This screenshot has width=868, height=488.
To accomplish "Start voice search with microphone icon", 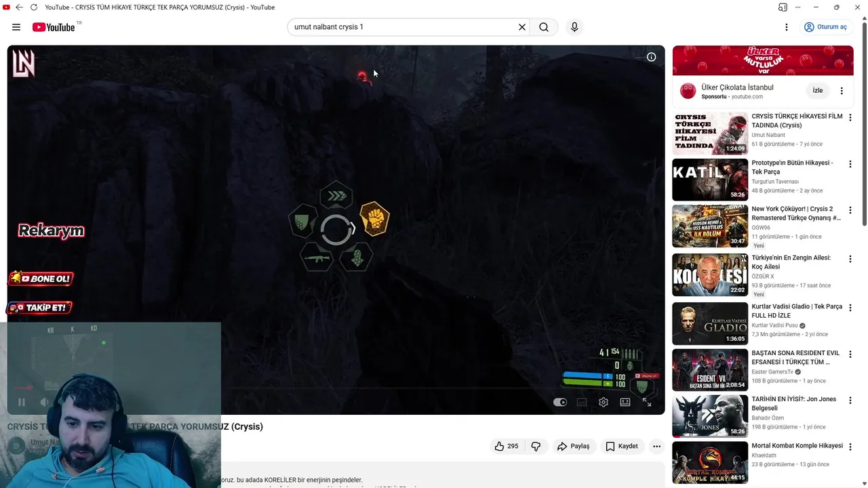I will (574, 27).
